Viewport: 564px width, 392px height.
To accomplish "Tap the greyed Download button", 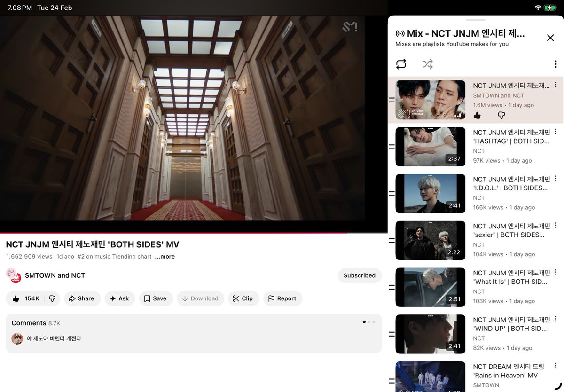I will 200,298.
